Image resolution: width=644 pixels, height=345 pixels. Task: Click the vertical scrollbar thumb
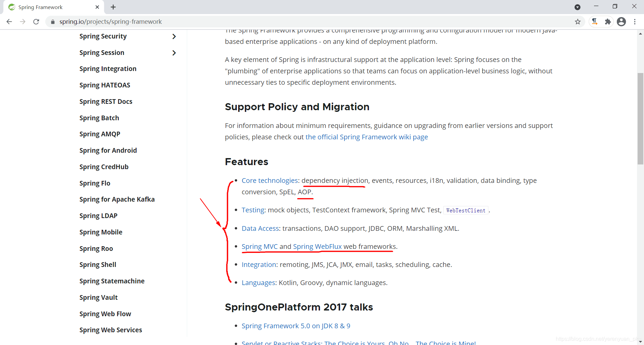tap(640, 119)
